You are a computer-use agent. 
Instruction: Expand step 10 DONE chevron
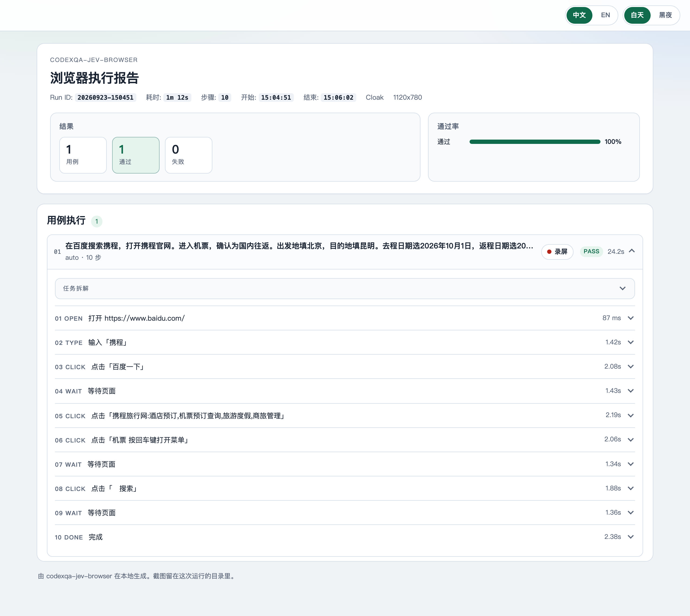pyautogui.click(x=630, y=537)
